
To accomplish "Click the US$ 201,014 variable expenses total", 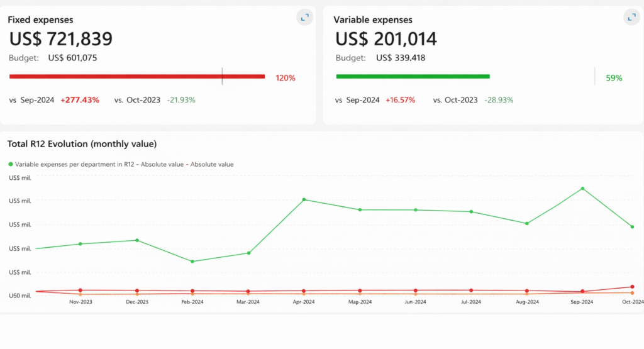I will point(386,39).
